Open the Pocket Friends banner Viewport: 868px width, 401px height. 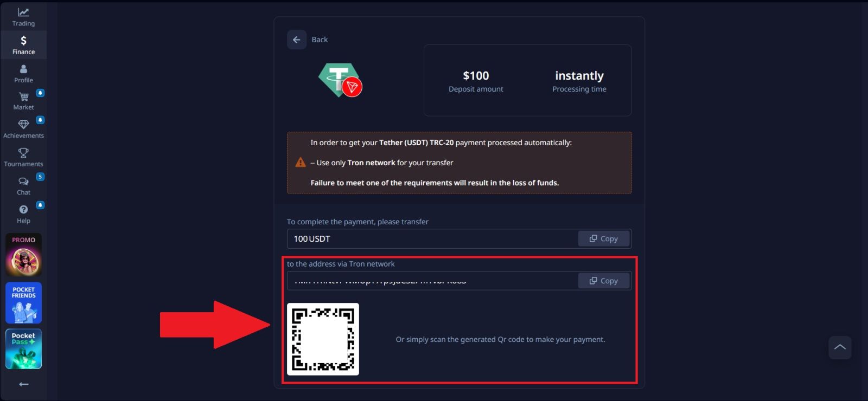pyautogui.click(x=23, y=302)
